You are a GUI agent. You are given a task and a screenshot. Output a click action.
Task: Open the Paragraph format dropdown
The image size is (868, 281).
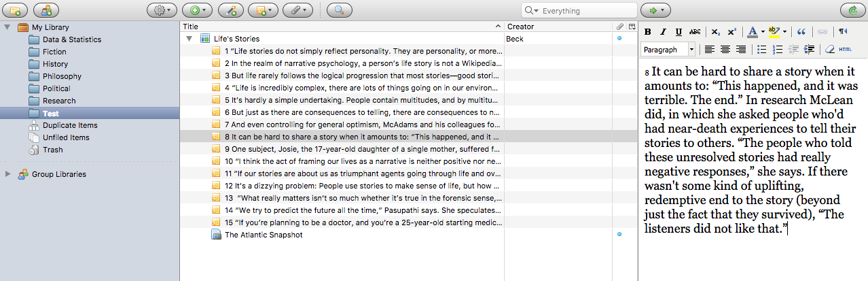(669, 50)
